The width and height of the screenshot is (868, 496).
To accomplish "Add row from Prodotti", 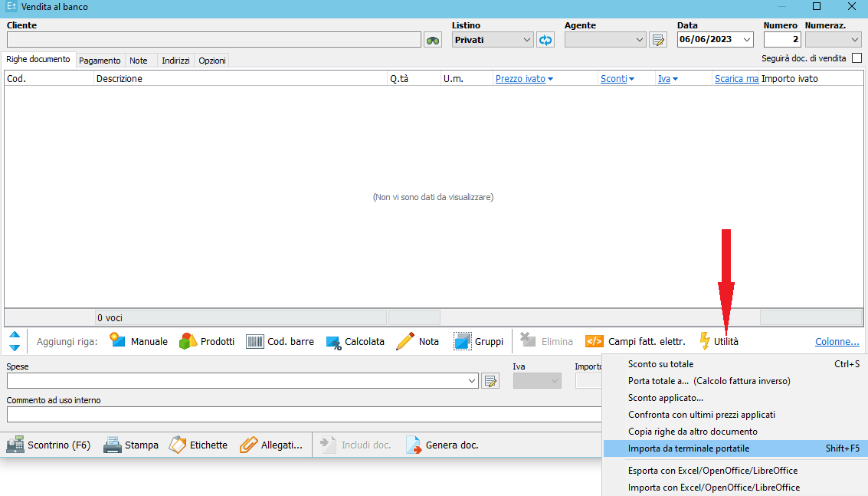I will (207, 341).
